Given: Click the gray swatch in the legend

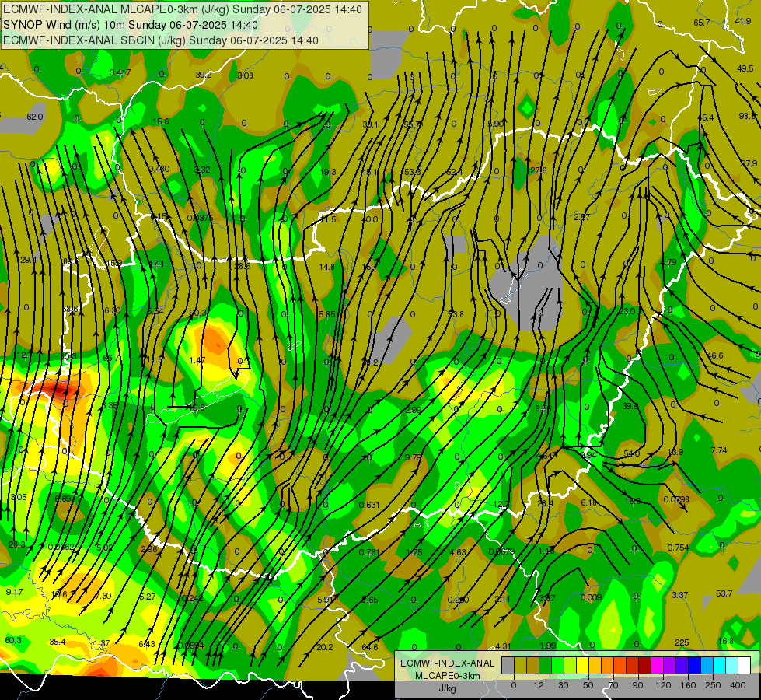Looking at the screenshot, I should click(508, 666).
